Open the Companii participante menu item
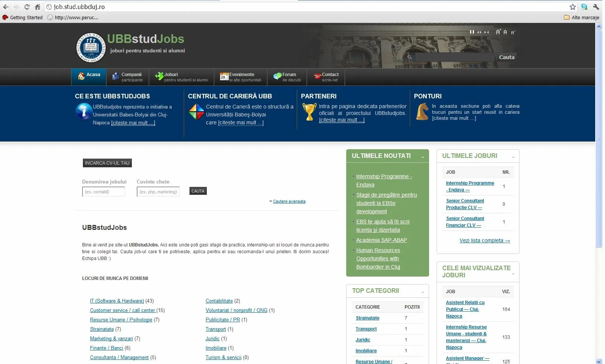The height and width of the screenshot is (364, 605). coord(128,77)
